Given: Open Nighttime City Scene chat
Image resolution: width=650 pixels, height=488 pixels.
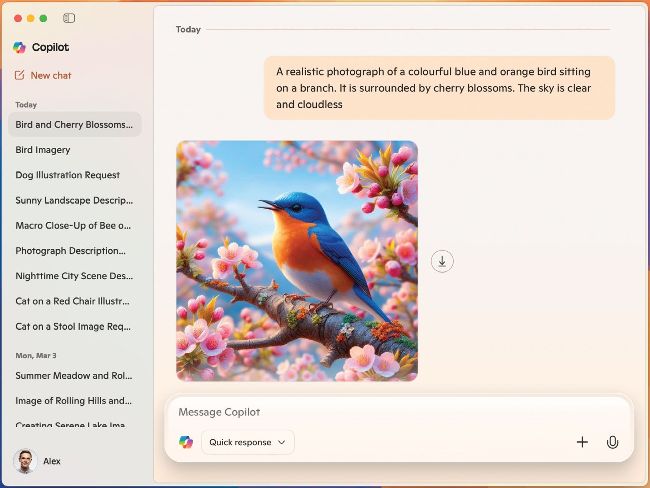Looking at the screenshot, I should pos(73,276).
